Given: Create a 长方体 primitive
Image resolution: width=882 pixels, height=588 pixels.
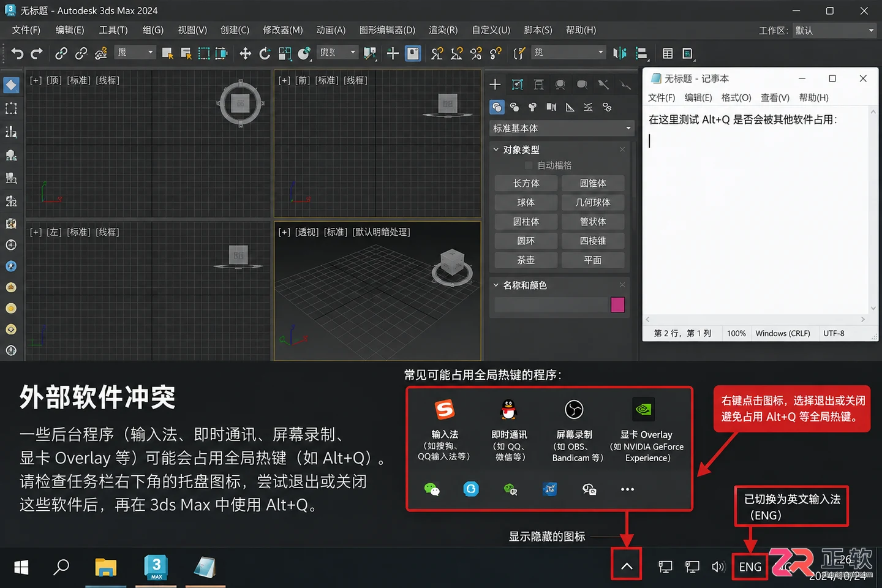Looking at the screenshot, I should 526,183.
